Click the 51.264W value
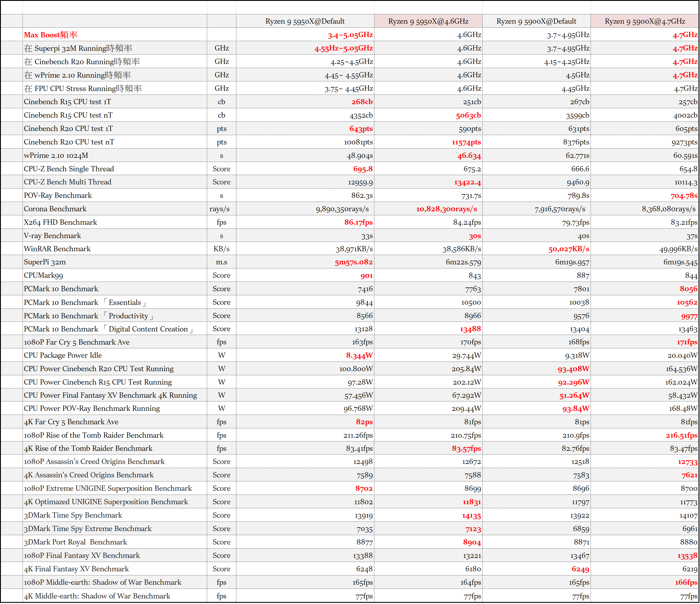The image size is (700, 604). pyautogui.click(x=574, y=395)
